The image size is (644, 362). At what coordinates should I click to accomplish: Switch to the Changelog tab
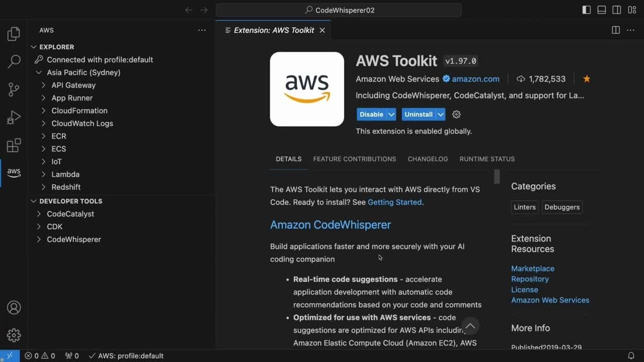(x=428, y=159)
